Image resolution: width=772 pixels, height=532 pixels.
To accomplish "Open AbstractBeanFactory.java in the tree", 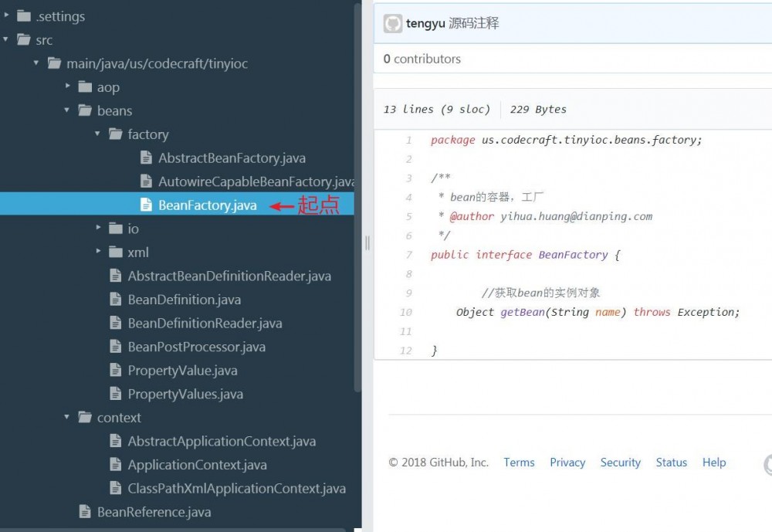I will pos(232,158).
